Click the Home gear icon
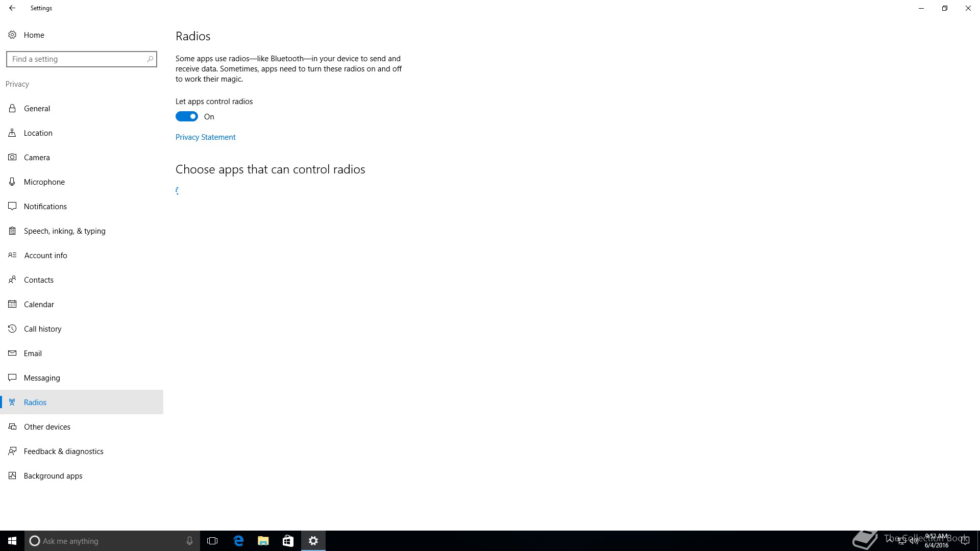Screen dimensions: 980x551 [x=12, y=35]
